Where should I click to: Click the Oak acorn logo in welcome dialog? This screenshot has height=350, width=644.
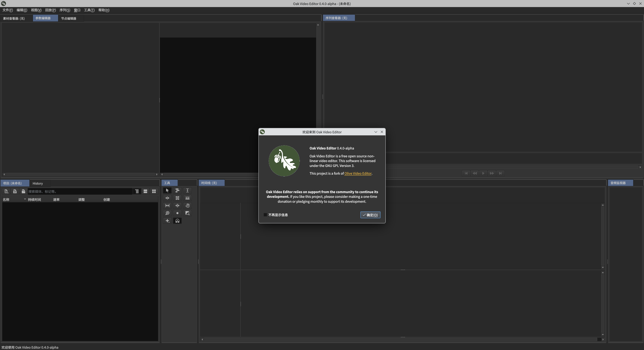pos(284,161)
